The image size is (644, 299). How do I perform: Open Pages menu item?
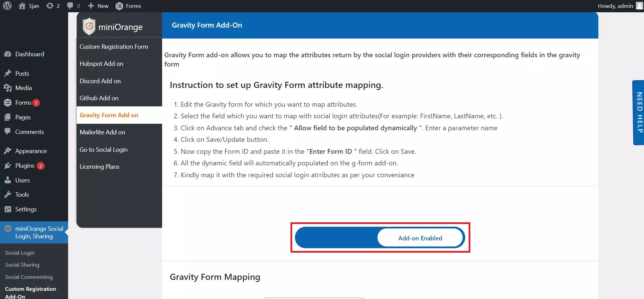click(34, 117)
